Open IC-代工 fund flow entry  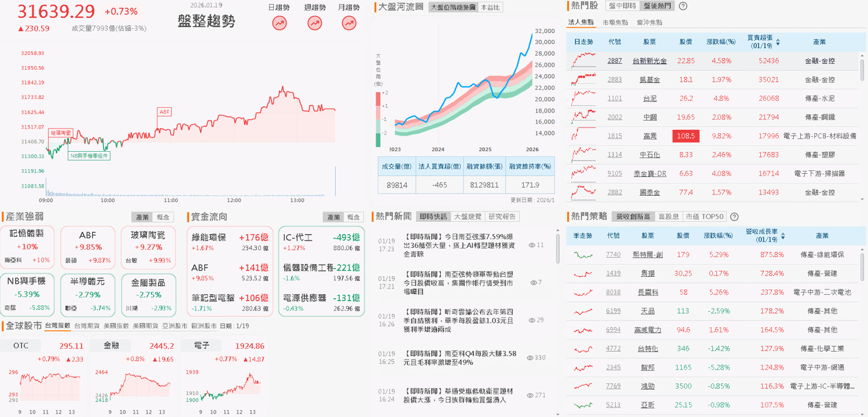321,242
